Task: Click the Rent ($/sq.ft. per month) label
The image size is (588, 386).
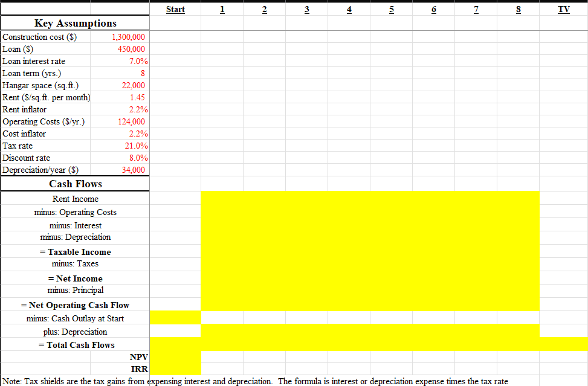Action: (46, 97)
